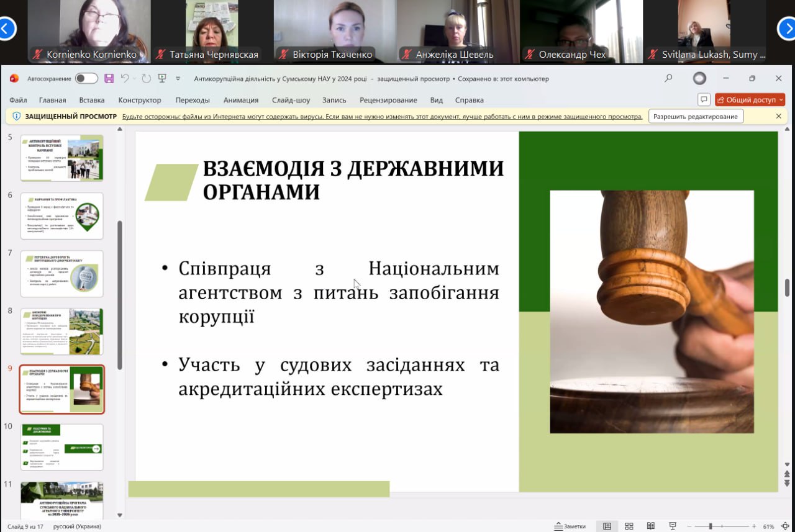The height and width of the screenshot is (532, 795).
Task: Toggle the Заметки notes pane
Action: (570, 526)
